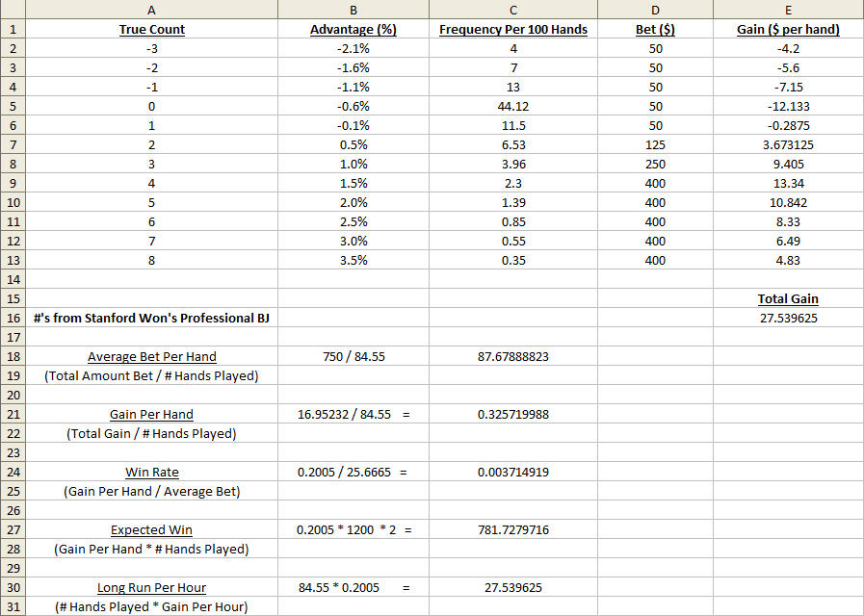Viewport: 864px width, 616px height.
Task: Click the "Advantage (%)" heading cell
Action: point(353,29)
